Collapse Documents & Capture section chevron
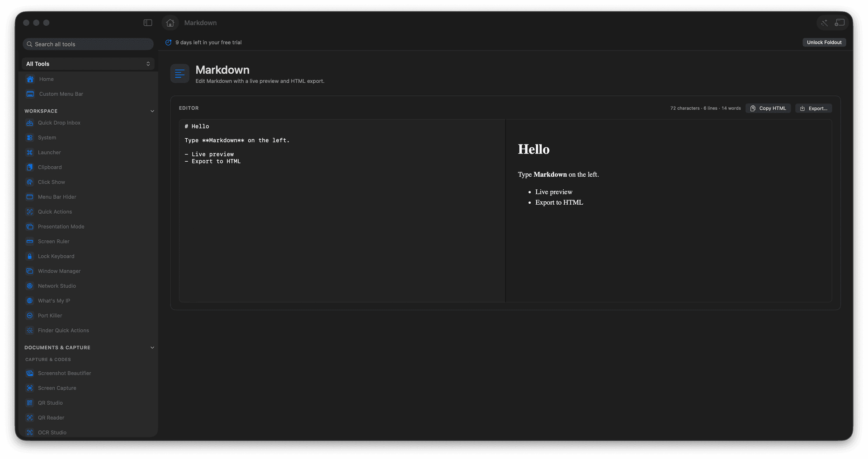Image resolution: width=868 pixels, height=459 pixels. coord(152,348)
